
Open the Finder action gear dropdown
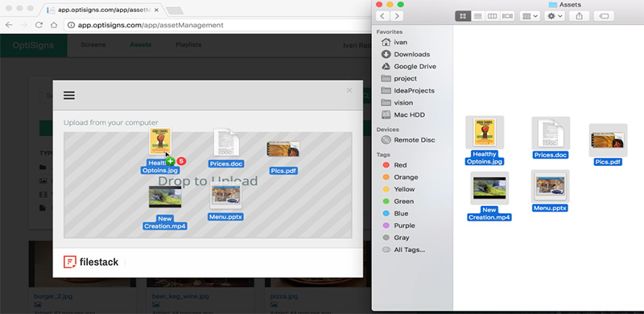pyautogui.click(x=555, y=16)
